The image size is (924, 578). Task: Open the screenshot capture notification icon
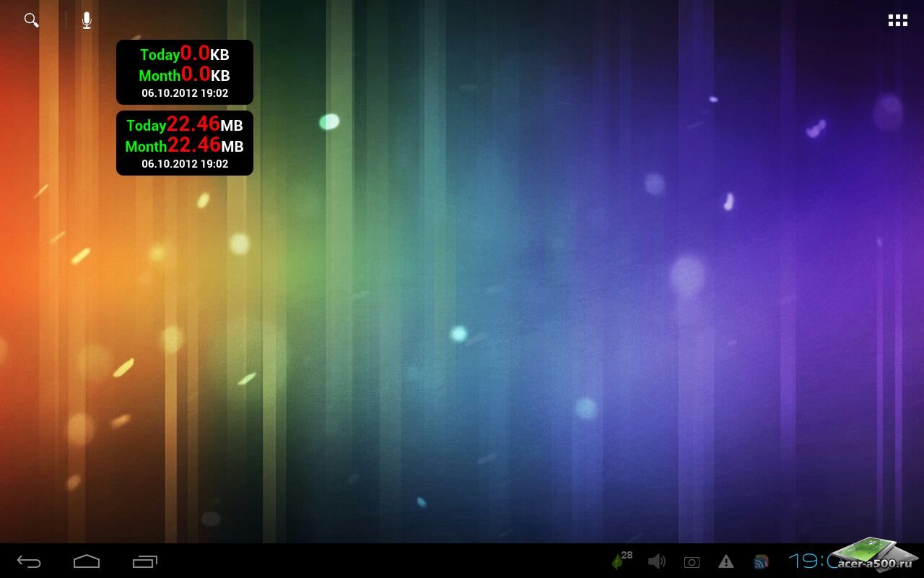click(x=692, y=562)
